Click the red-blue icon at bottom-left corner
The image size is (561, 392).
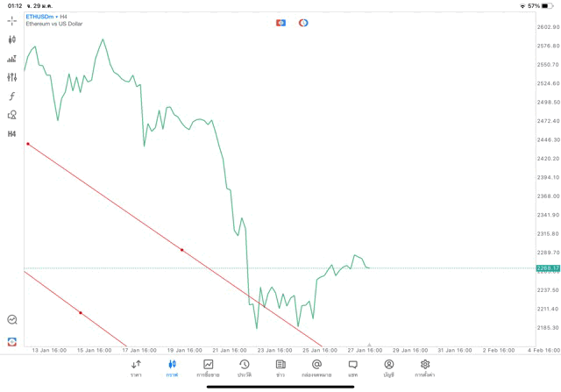(12, 341)
